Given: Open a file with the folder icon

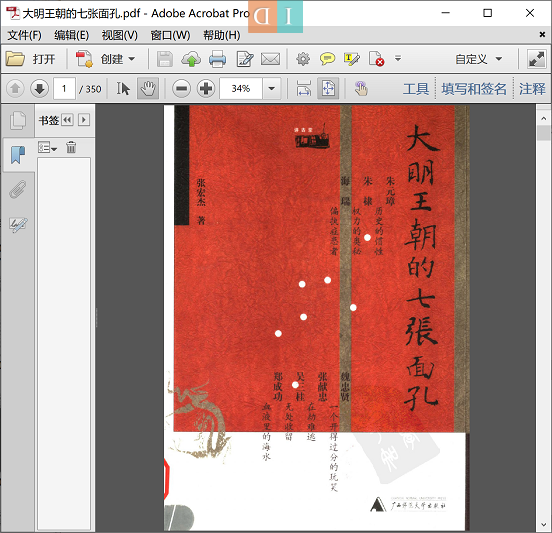Looking at the screenshot, I should tap(15, 59).
